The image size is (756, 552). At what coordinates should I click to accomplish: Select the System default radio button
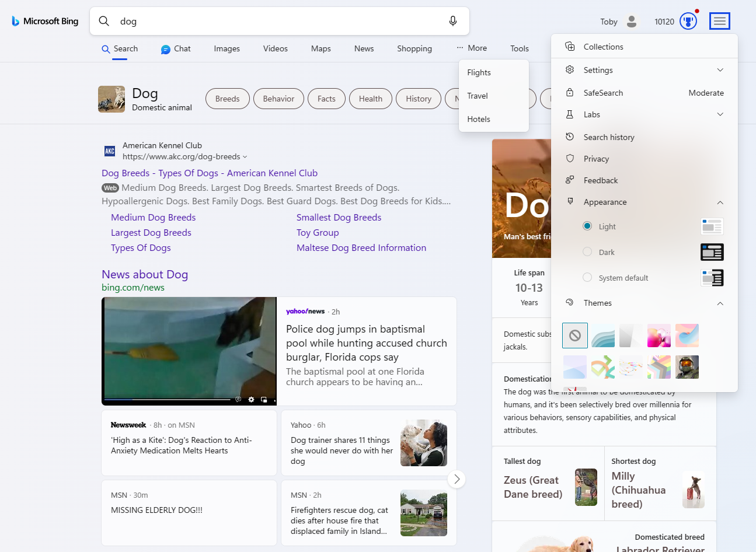point(587,277)
